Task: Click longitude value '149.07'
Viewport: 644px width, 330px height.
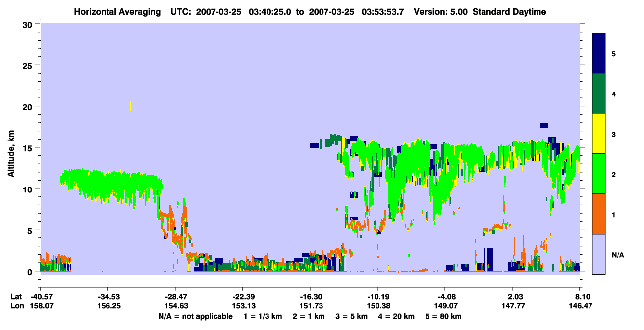Action: (445, 306)
